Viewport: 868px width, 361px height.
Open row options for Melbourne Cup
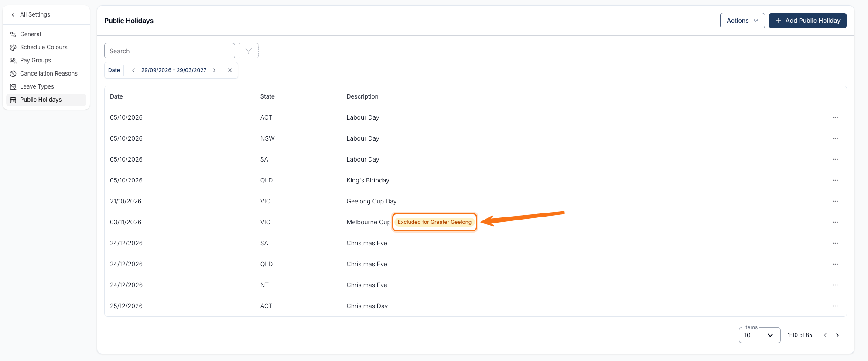(x=835, y=222)
